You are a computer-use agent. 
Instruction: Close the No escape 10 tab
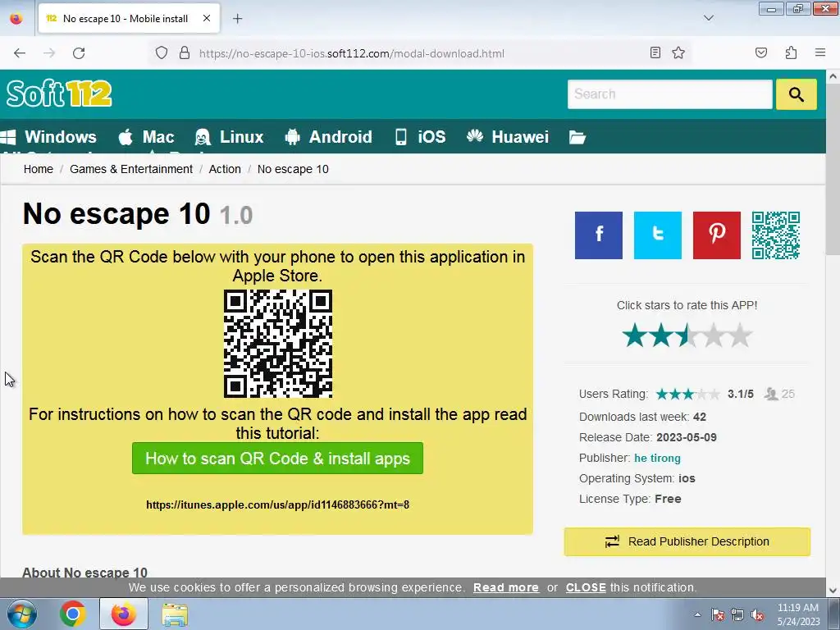click(x=206, y=18)
